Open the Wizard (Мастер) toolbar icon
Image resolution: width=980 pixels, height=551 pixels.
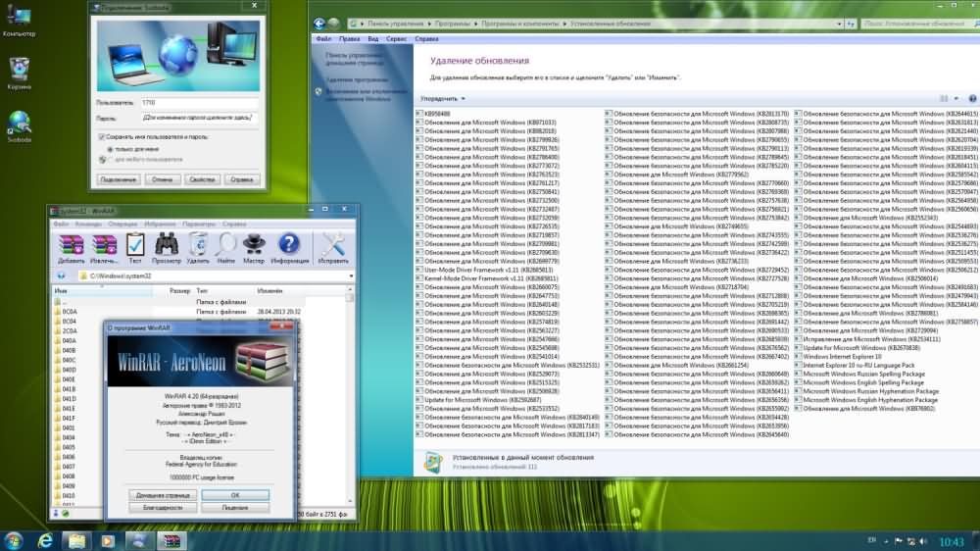point(255,246)
